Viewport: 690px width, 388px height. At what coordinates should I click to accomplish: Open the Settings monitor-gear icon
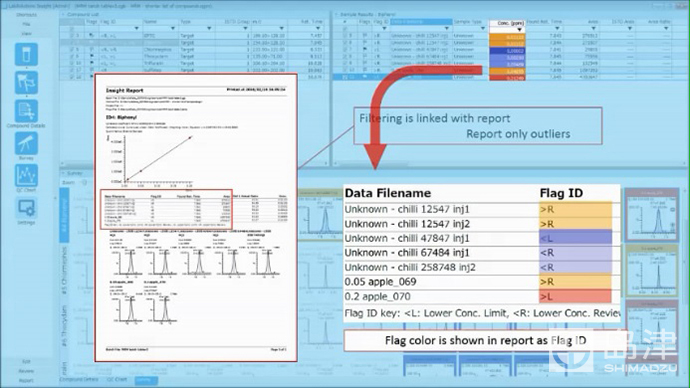(x=26, y=208)
